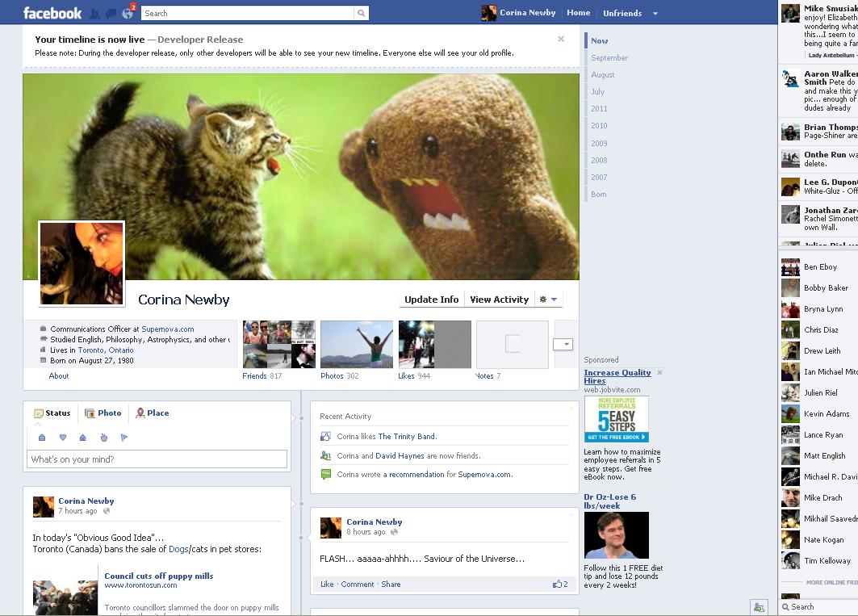The image size is (858, 616).
Task: Open the messages icon in top bar
Action: [x=111, y=14]
